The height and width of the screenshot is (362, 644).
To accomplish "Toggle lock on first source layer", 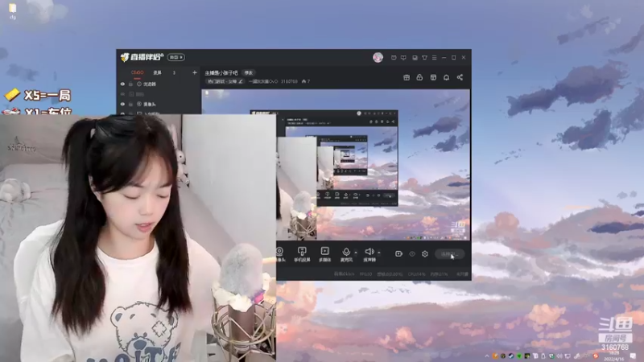I will (x=131, y=84).
